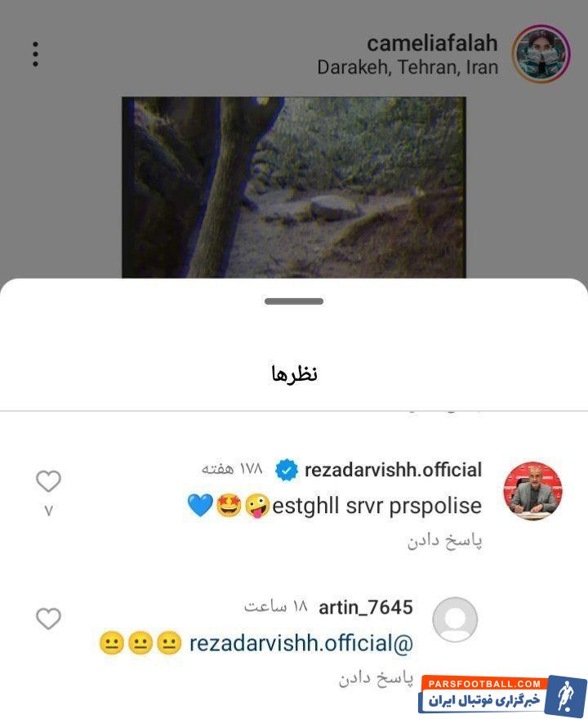Tap the forest trail post image
The image size is (588, 719).
point(294,187)
